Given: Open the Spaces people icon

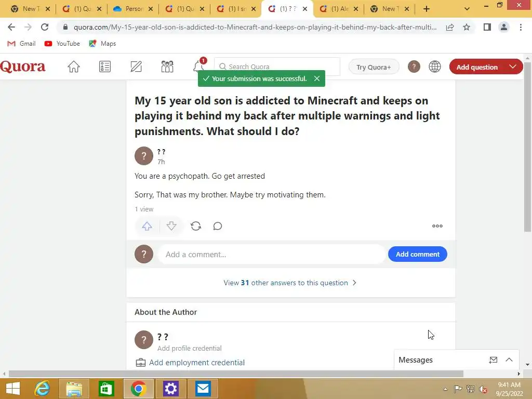Looking at the screenshot, I should pyautogui.click(x=167, y=66).
